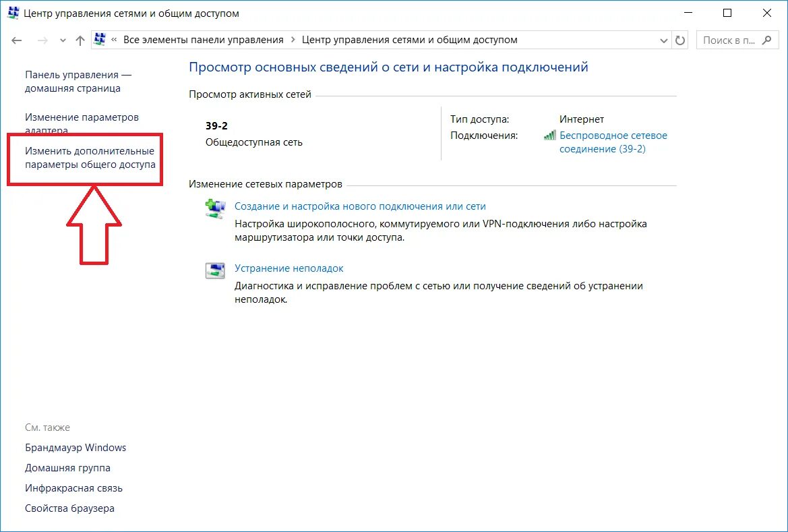The height and width of the screenshot is (532, 788).
Task: Open 'Домашняя группа' link
Action: click(67, 468)
